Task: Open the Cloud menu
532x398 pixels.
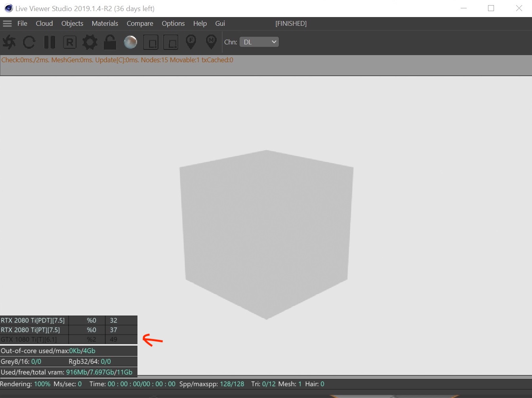Action: pyautogui.click(x=44, y=23)
